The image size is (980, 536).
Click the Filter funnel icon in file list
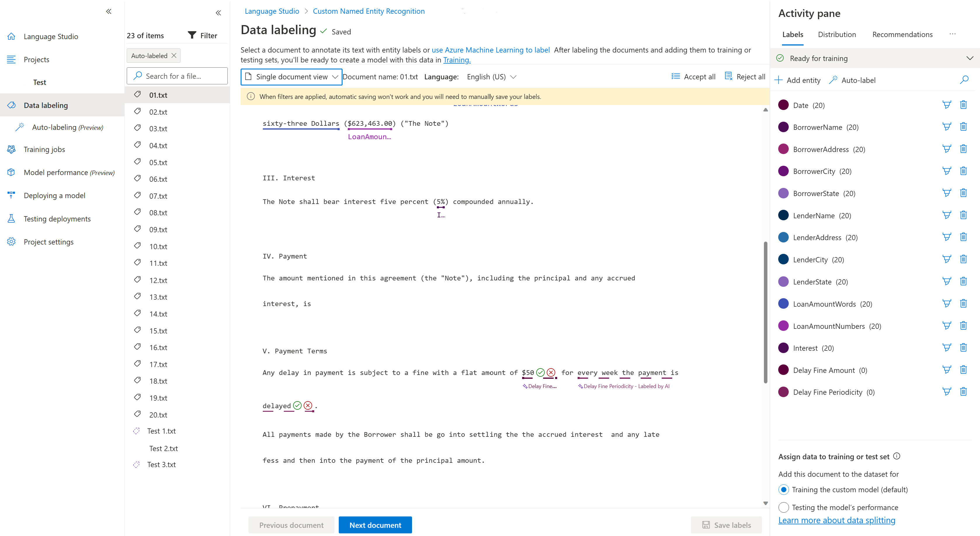(x=192, y=35)
